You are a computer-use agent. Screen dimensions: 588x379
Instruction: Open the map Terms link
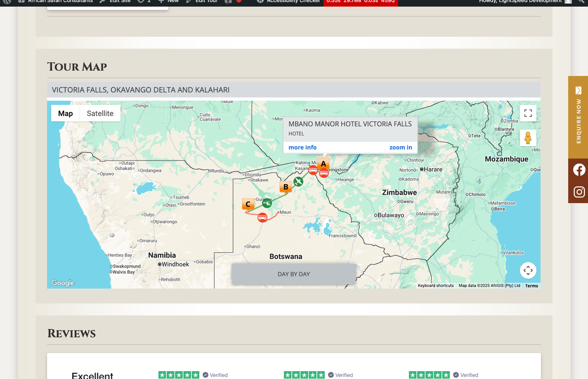(531, 286)
